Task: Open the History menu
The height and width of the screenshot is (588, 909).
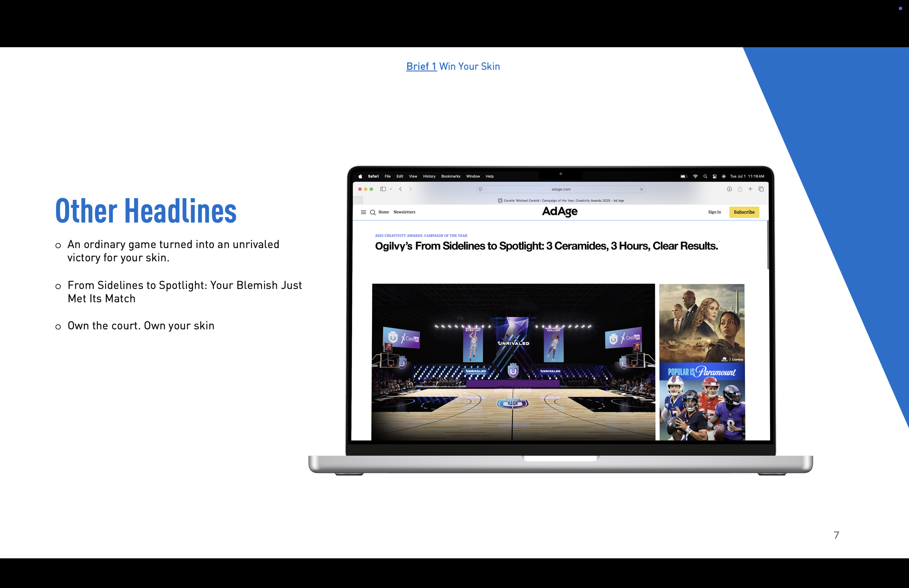Action: [x=429, y=176]
